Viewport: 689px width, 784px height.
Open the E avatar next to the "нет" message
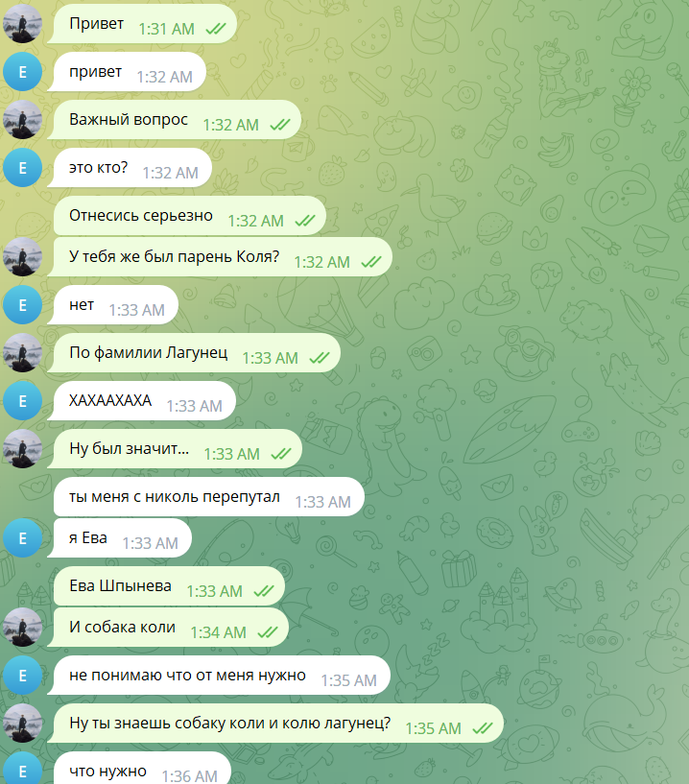(x=22, y=304)
